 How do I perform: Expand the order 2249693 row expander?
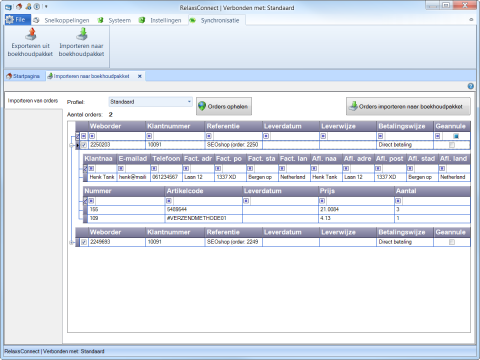click(x=71, y=242)
